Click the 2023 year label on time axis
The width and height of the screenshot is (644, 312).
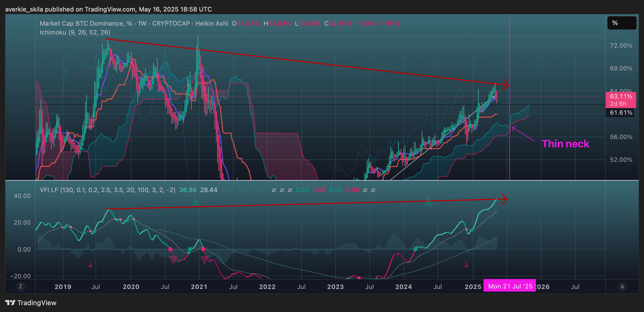[335, 287]
